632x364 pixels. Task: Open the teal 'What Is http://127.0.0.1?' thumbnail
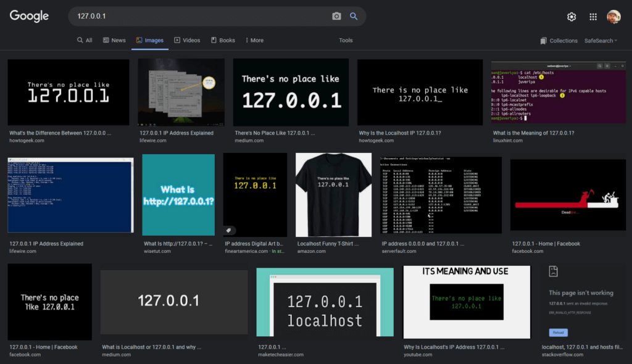pos(178,194)
